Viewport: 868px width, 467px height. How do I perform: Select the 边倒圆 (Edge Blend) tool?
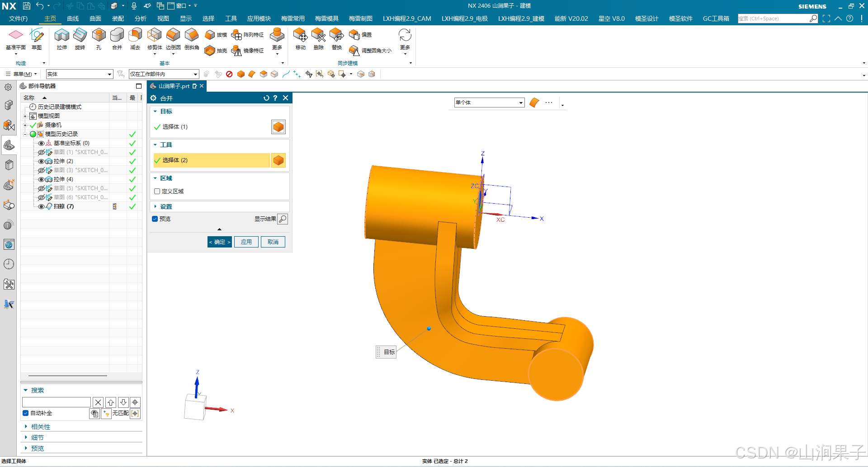coord(173,39)
